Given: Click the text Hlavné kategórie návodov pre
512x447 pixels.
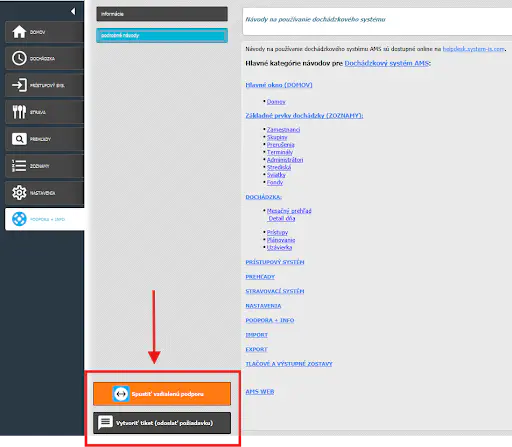Looking at the screenshot, I should point(294,63).
